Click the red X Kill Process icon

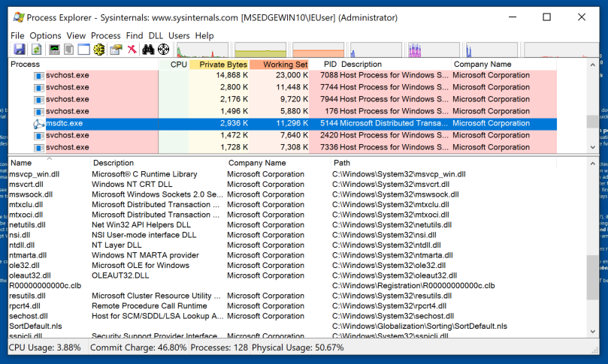(x=132, y=50)
